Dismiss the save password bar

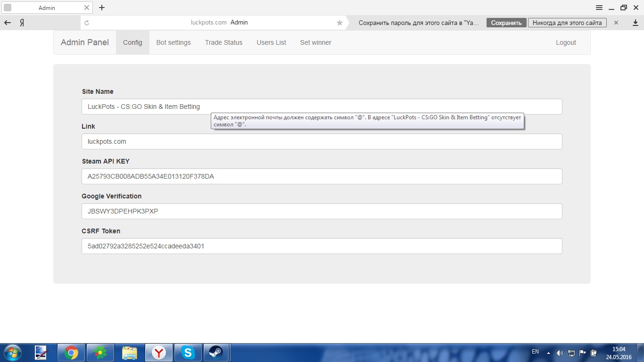coord(616,23)
